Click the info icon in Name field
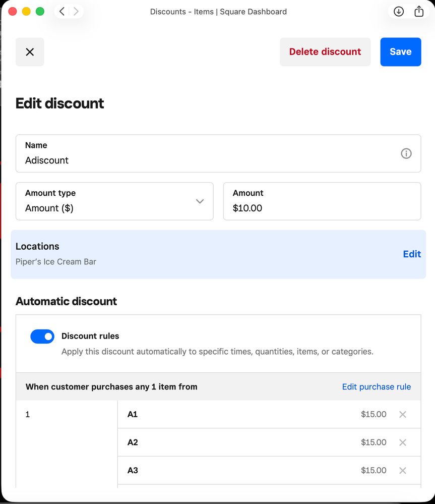This screenshot has width=435, height=504. (x=406, y=154)
